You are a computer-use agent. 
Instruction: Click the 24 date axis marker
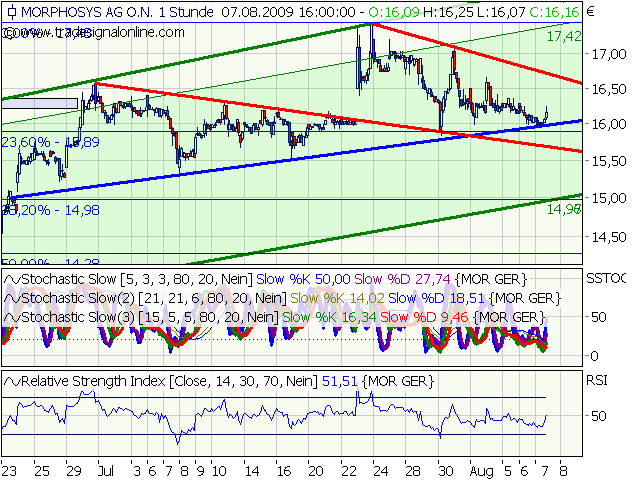(x=381, y=471)
